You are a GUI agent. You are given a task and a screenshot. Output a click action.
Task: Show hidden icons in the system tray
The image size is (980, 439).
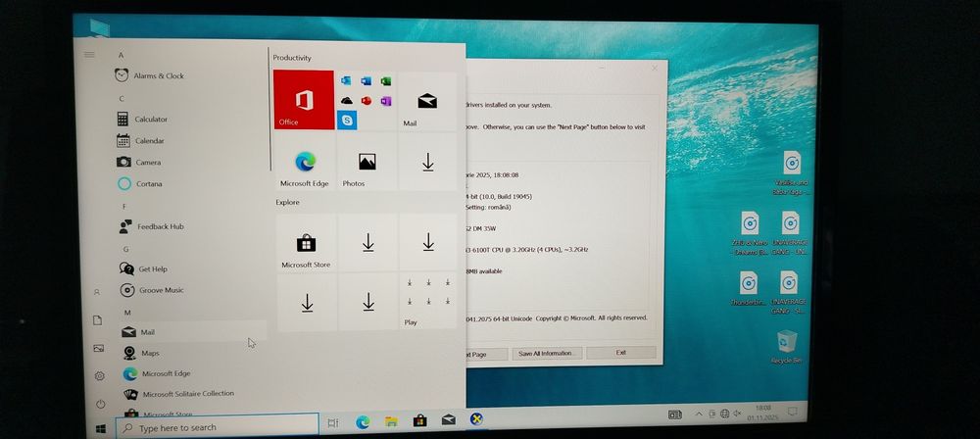pyautogui.click(x=699, y=414)
